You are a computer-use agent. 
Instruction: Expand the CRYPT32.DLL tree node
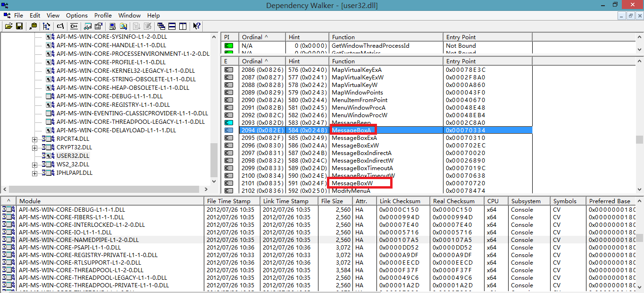click(34, 147)
